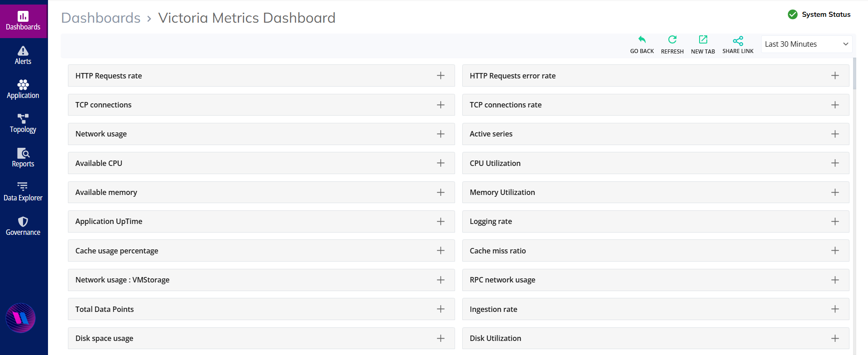868x355 pixels.
Task: Click the Go Back arrow icon
Action: click(x=642, y=40)
